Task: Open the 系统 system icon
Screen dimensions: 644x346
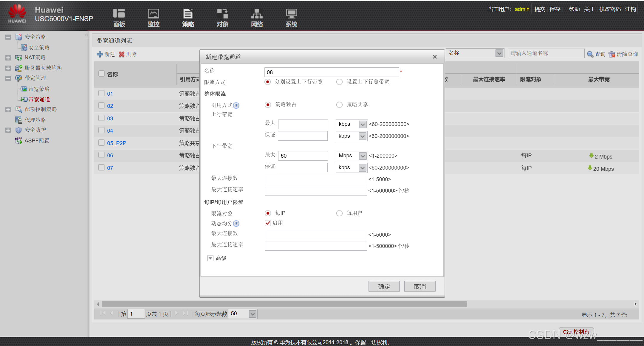Action: pyautogui.click(x=291, y=14)
